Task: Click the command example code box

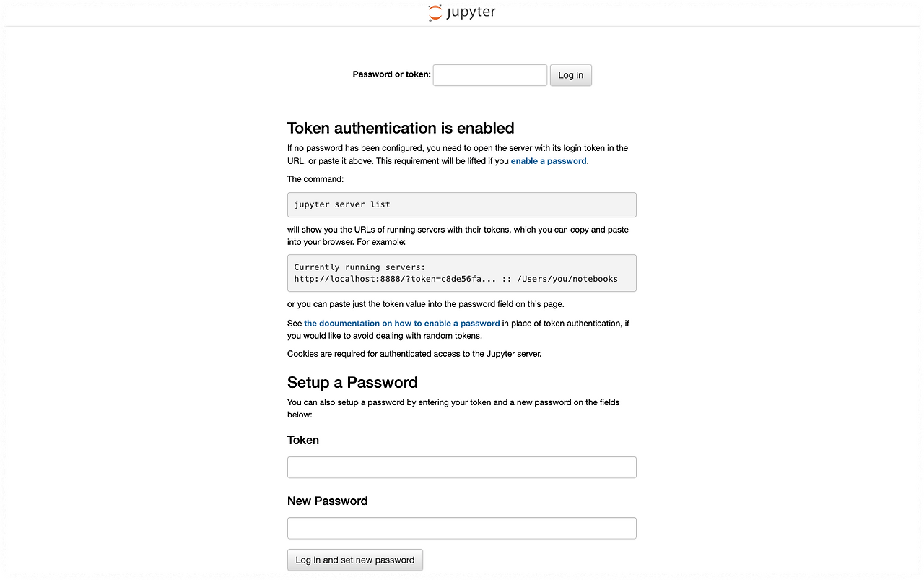Action: [461, 204]
